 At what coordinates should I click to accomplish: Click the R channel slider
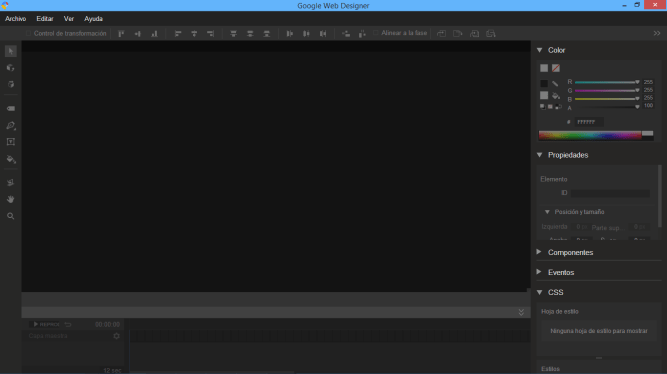click(607, 82)
